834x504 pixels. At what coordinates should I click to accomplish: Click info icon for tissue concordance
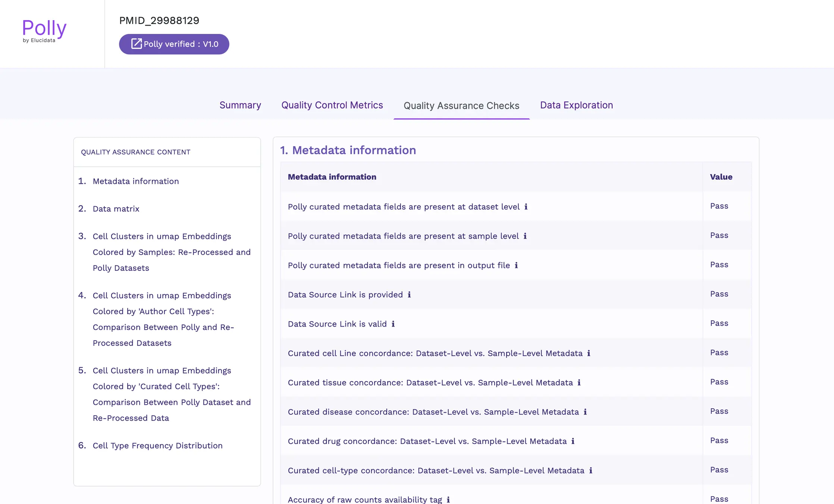[x=579, y=382]
